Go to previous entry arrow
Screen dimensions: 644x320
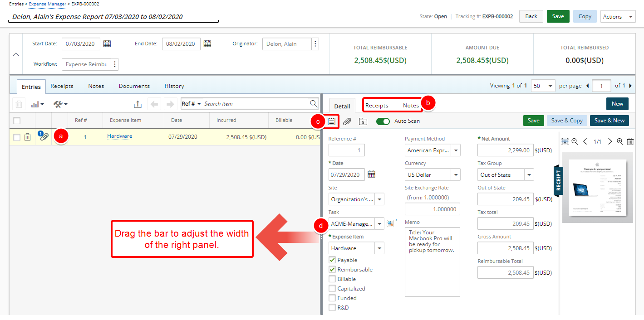(x=155, y=104)
